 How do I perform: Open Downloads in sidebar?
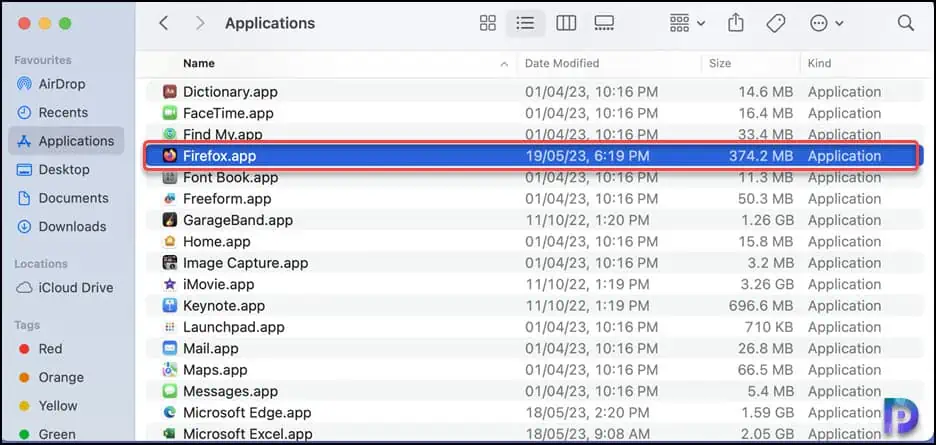(x=72, y=227)
